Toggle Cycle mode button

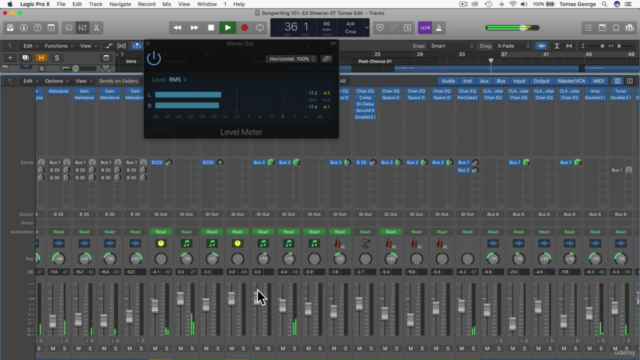point(260,28)
